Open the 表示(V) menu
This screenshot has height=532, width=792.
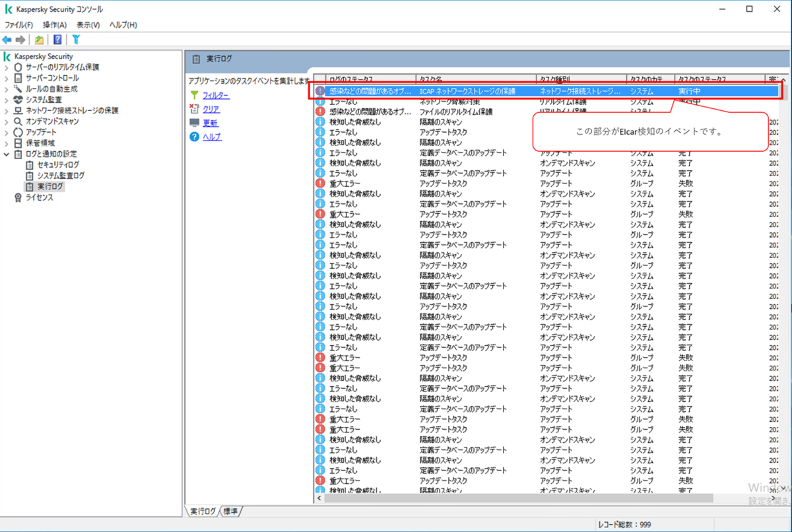point(88,24)
